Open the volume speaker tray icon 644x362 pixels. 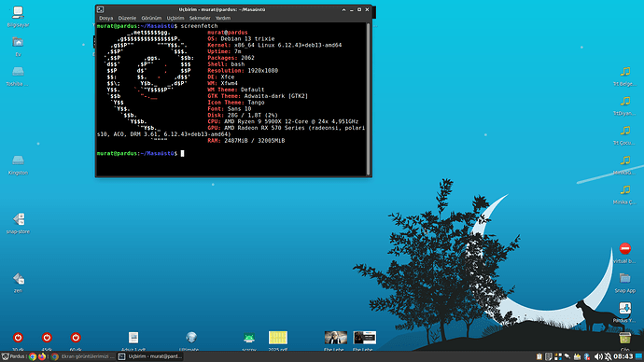598,356
